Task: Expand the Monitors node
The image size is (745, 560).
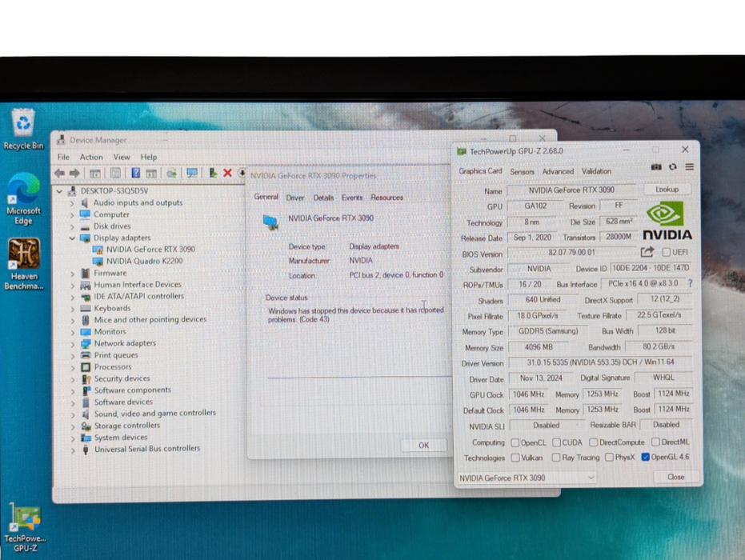Action: tap(73, 332)
